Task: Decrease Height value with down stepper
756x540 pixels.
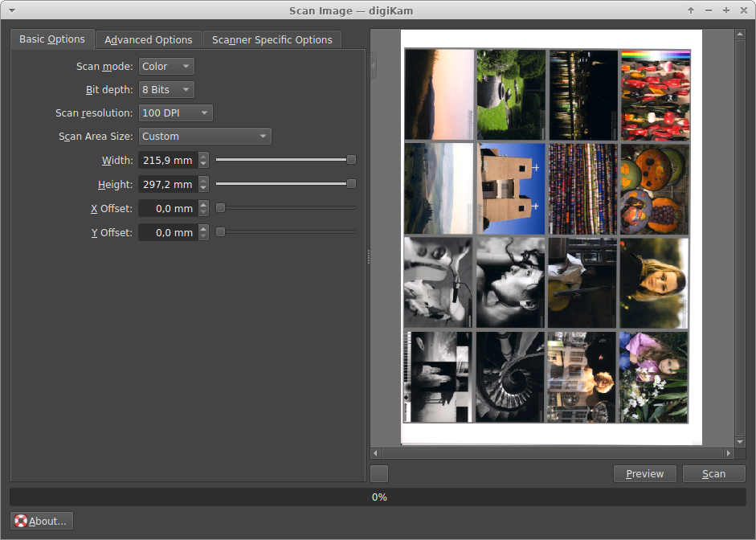Action: tap(203, 188)
